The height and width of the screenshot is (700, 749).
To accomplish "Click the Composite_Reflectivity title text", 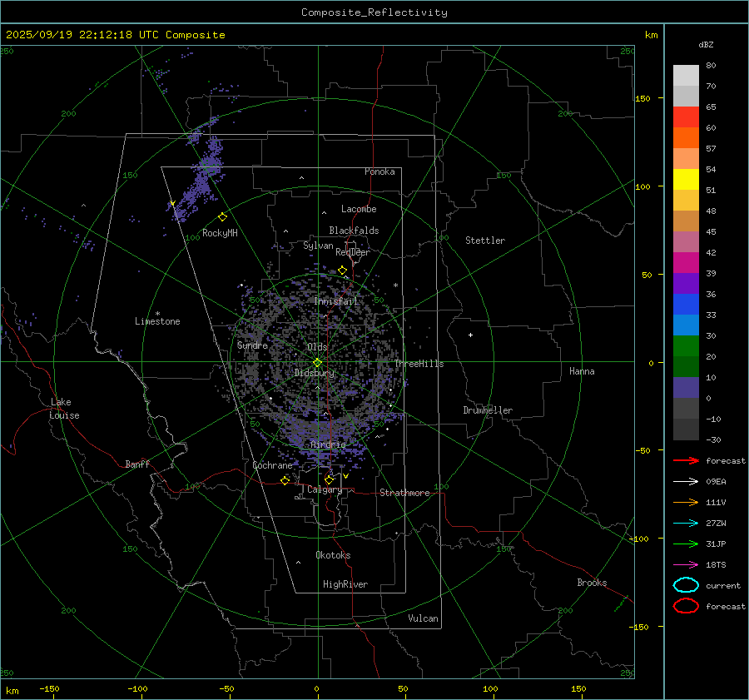I will 374,12.
